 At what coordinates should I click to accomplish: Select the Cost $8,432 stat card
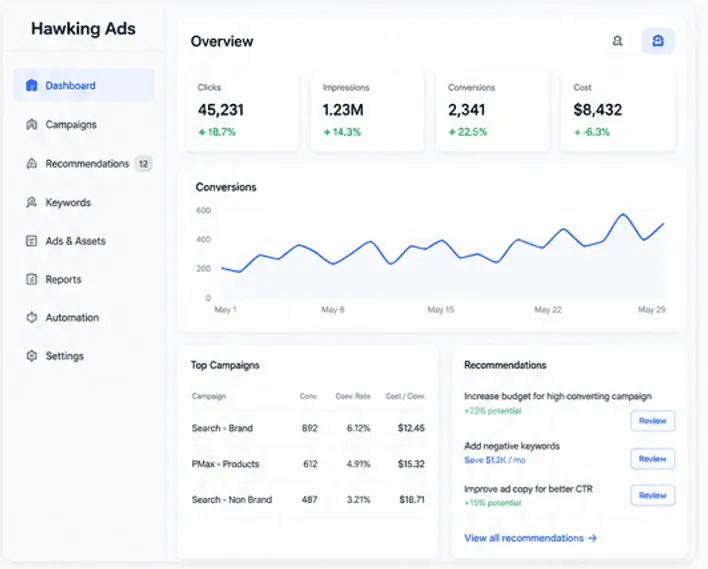click(x=618, y=110)
